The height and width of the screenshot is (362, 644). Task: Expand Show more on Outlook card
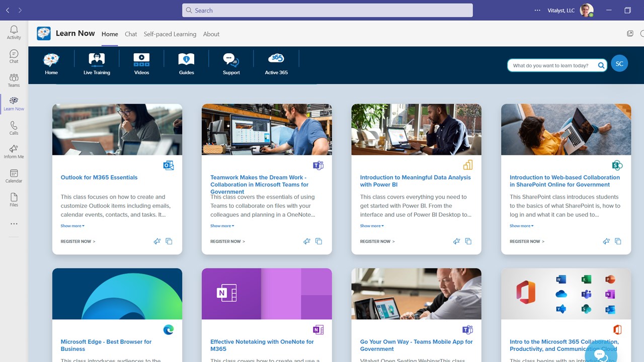pos(72,226)
